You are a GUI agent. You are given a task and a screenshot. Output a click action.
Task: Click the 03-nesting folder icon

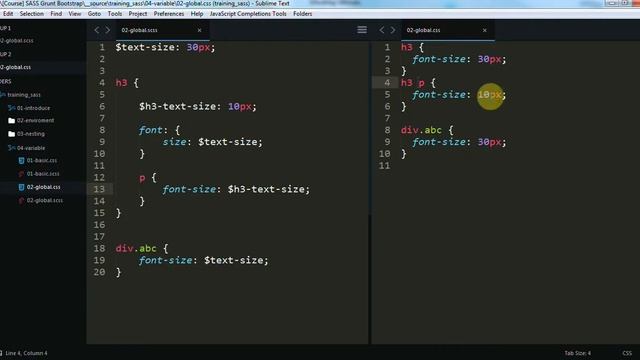pyautogui.click(x=11, y=134)
